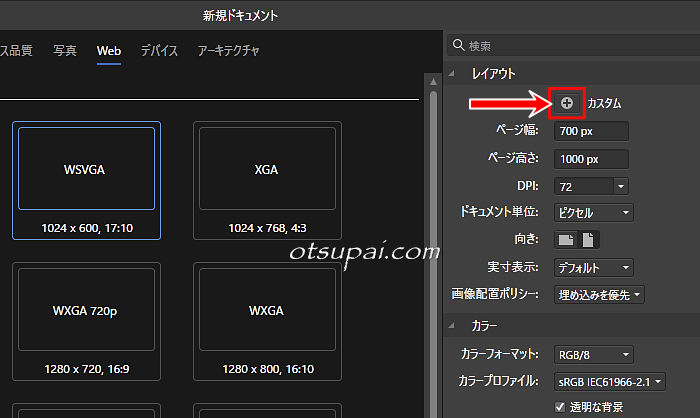700x418 pixels.
Task: Enable the 透明な背景 checkbox
Action: (x=559, y=406)
